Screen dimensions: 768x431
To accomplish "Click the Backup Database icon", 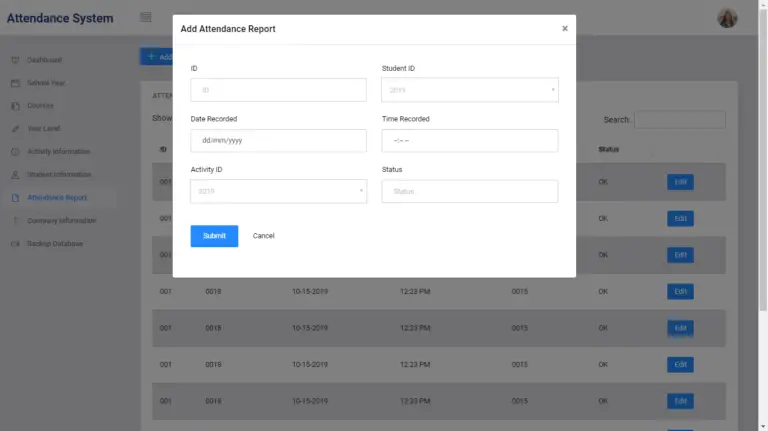I will pyautogui.click(x=15, y=244).
